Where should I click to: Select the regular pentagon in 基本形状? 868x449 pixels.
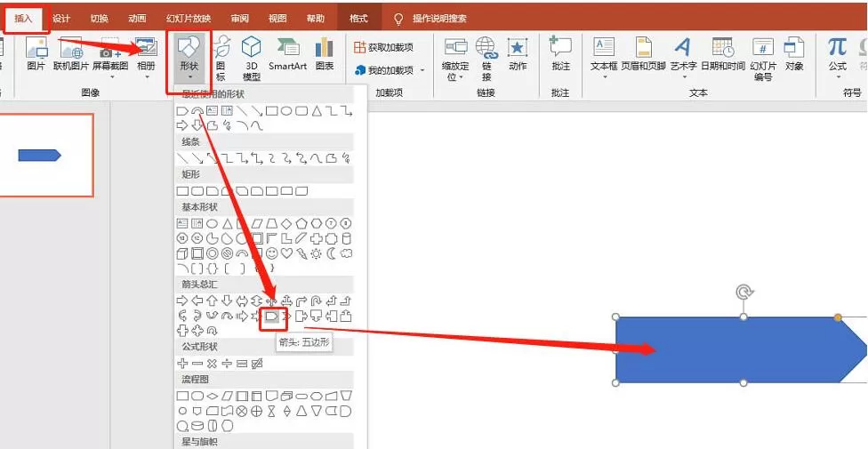(x=301, y=224)
